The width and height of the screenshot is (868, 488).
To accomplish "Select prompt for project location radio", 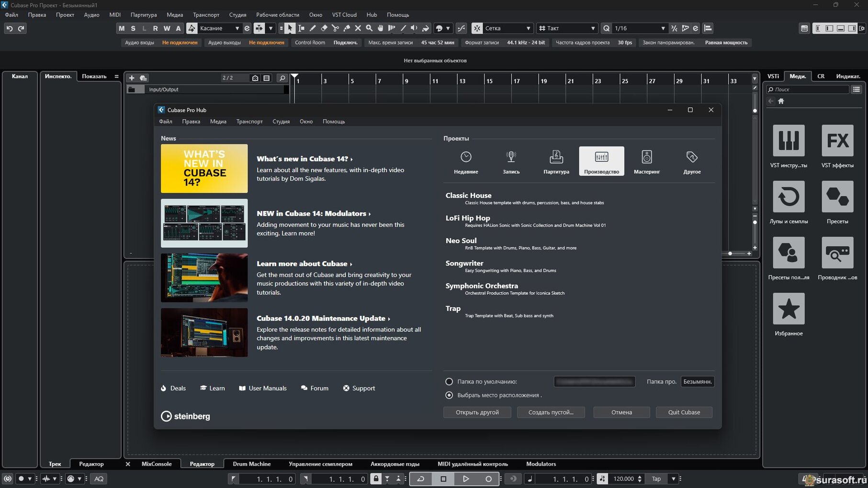I will (x=449, y=395).
